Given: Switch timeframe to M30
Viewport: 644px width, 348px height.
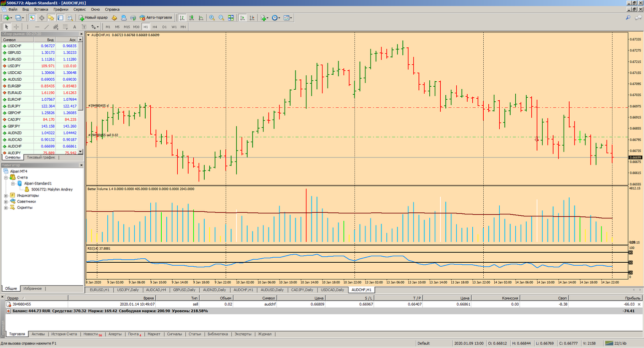Looking at the screenshot, I should (136, 26).
